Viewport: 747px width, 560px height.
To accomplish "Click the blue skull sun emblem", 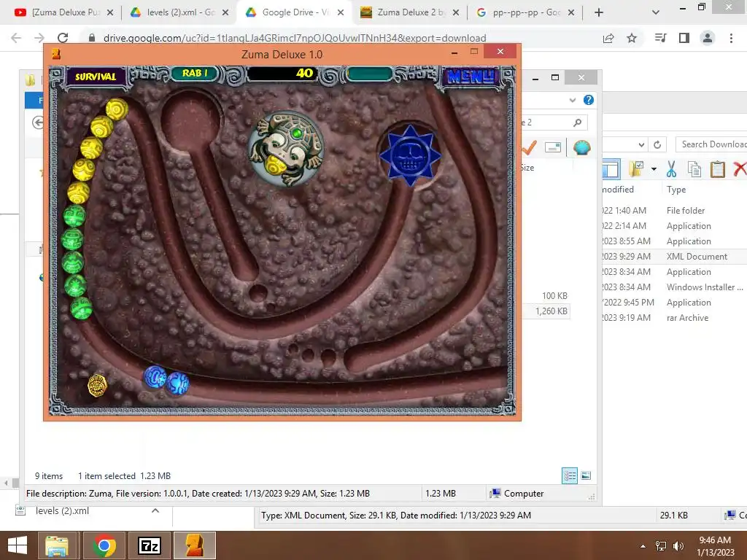I will pyautogui.click(x=409, y=155).
